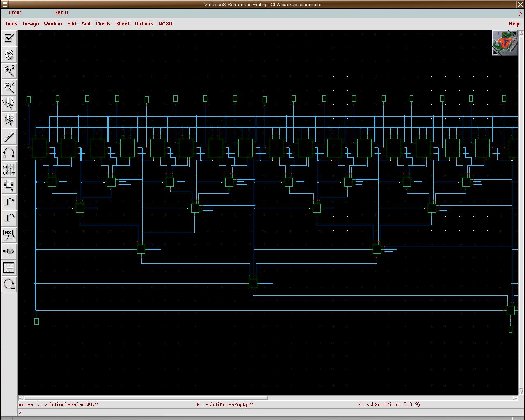Image resolution: width=525 pixels, height=420 pixels.
Task: Click the Undo curved arrow icon
Action: coord(9,153)
